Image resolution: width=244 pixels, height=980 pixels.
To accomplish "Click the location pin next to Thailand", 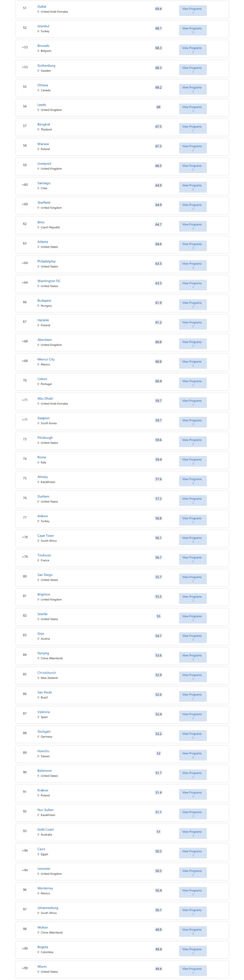I will pyautogui.click(x=38, y=130).
